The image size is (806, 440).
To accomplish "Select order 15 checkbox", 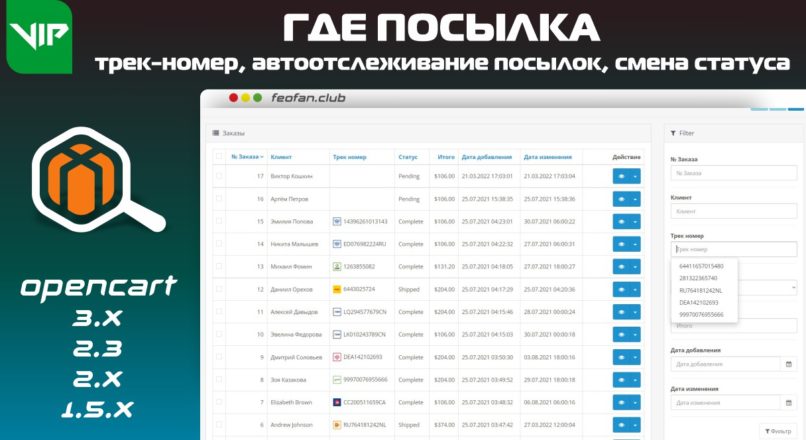I will (219, 221).
